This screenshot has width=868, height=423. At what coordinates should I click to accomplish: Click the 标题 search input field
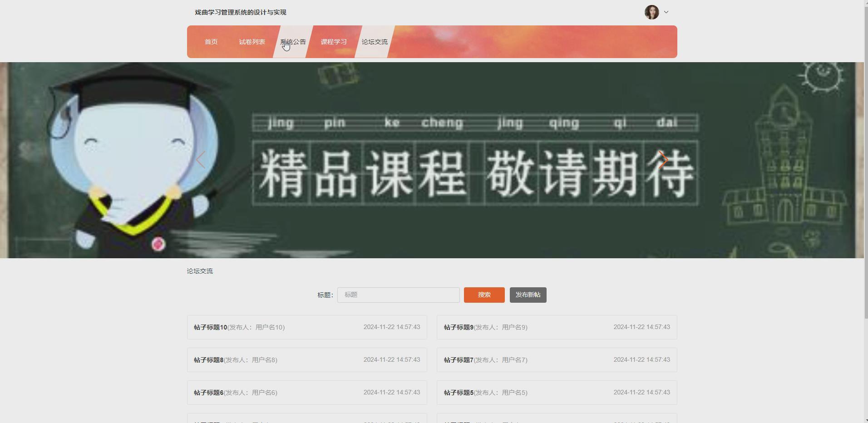coord(398,295)
